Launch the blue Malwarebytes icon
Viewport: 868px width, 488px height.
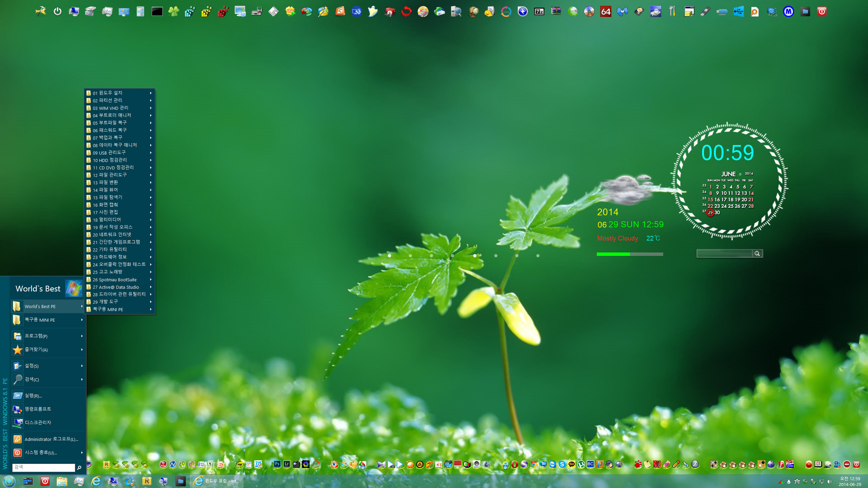click(622, 12)
